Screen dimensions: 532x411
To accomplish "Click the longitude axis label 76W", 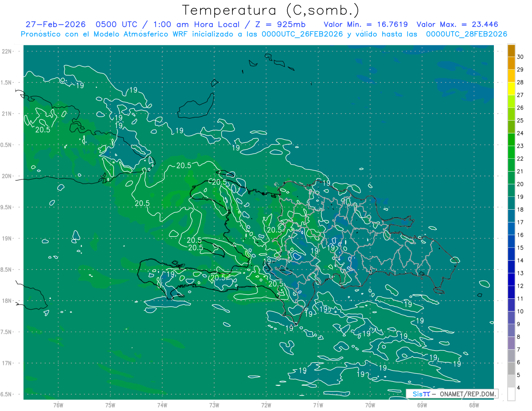I will tap(58, 405).
